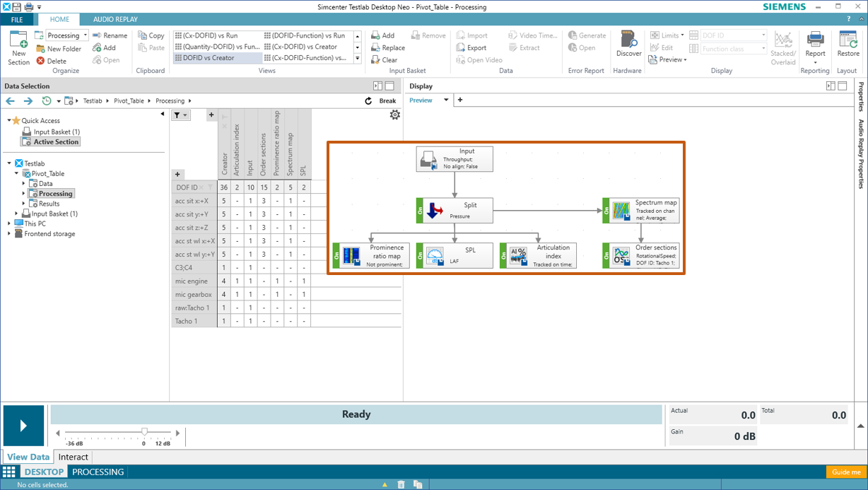Expand the This PC tree node
This screenshot has width=868, height=490.
[x=10, y=223]
